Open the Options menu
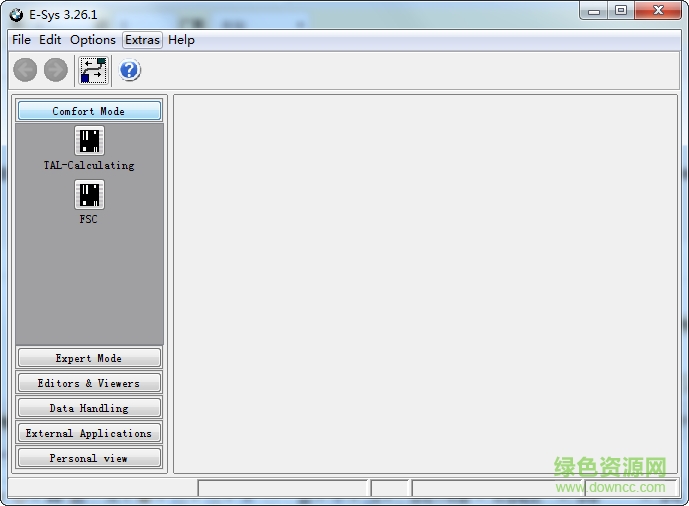Viewport: 689px width, 506px height. [x=93, y=40]
